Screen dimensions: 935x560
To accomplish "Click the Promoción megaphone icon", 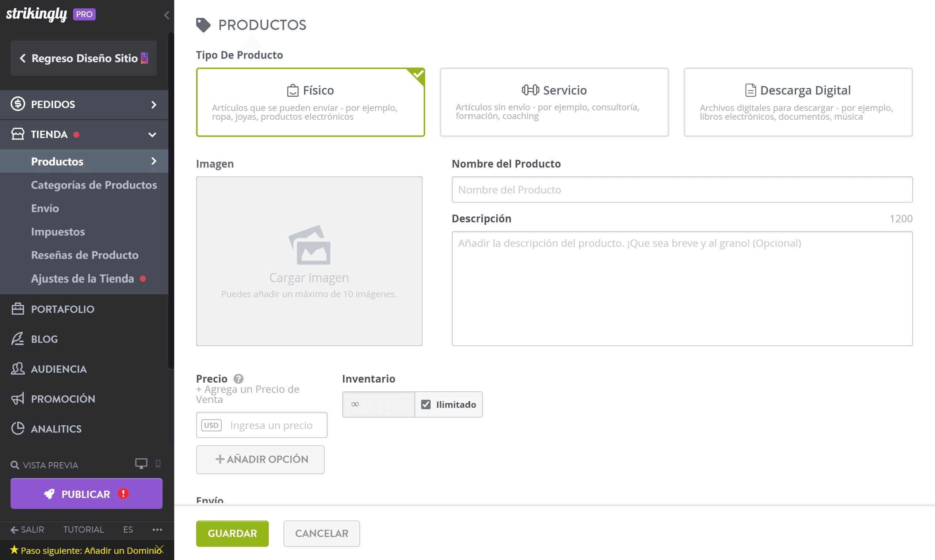I will (x=18, y=399).
